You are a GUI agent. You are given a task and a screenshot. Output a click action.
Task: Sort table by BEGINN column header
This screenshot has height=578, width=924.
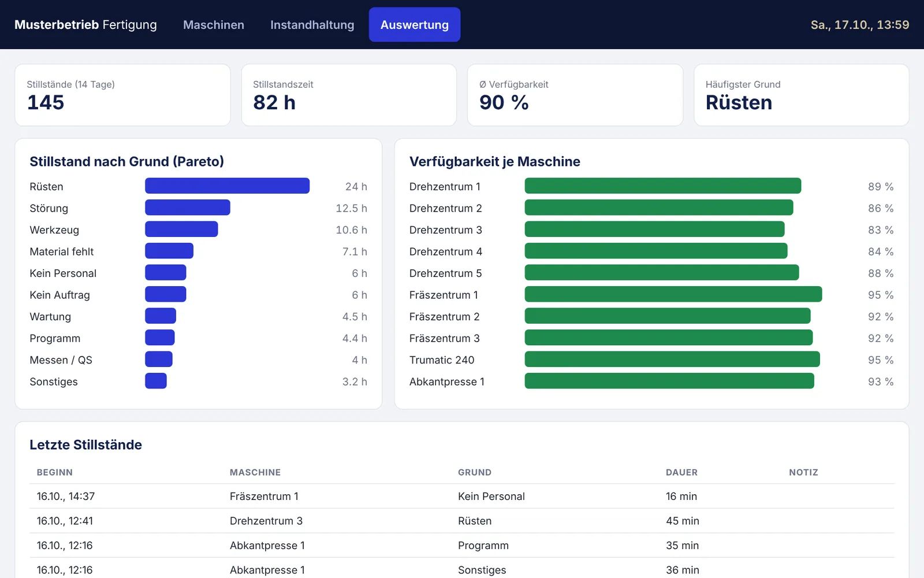(x=55, y=472)
